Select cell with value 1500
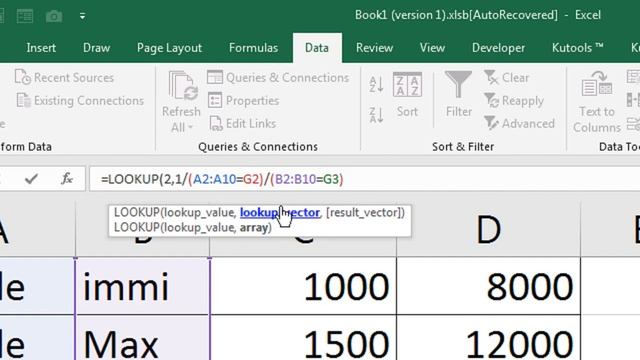The image size is (640, 360). [x=303, y=338]
